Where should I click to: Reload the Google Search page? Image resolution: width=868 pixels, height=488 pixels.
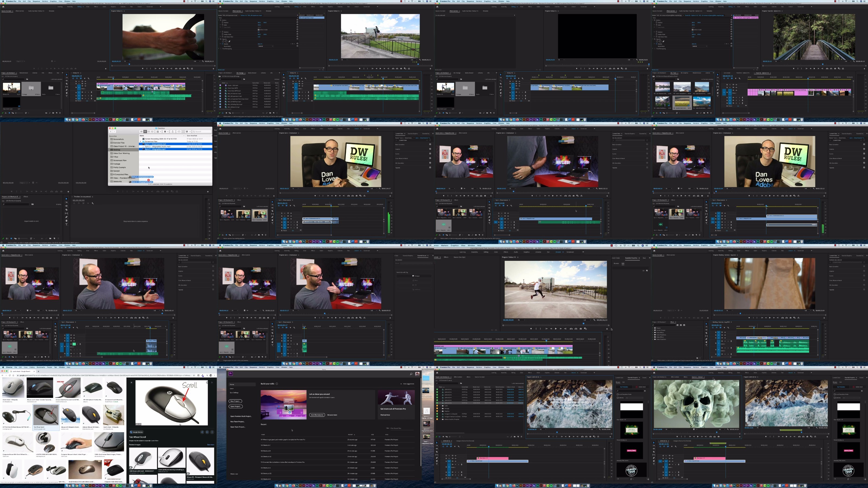[10, 375]
